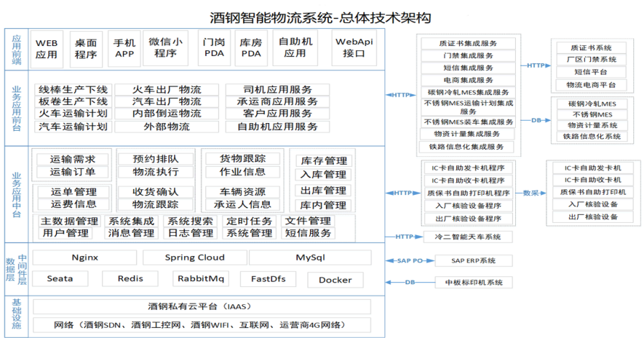Click the '冷二智能天车系统' box
This screenshot has width=644, height=338.
[x=468, y=237]
